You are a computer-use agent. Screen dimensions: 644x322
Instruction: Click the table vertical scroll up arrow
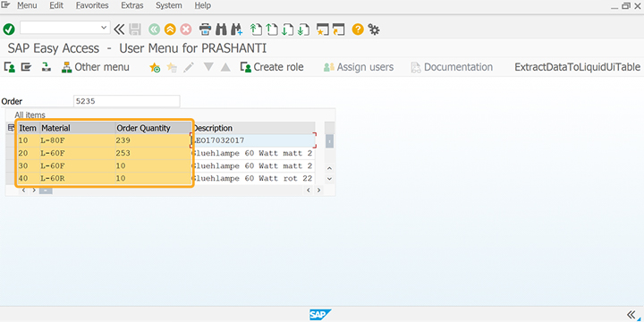[x=329, y=168]
